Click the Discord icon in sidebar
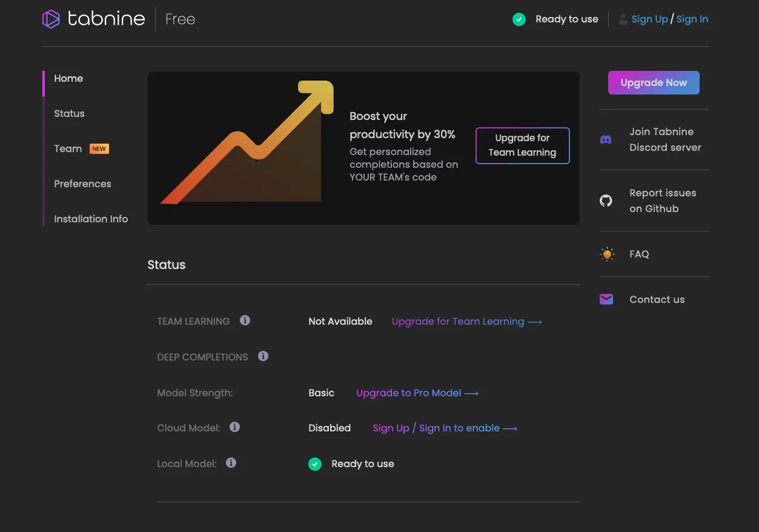 (606, 140)
